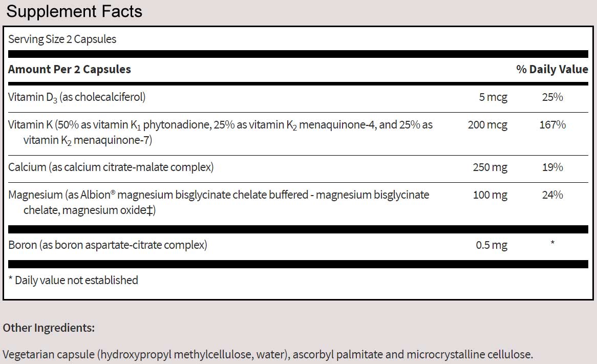Click the Amount Per 2 Capsules header

tap(70, 69)
